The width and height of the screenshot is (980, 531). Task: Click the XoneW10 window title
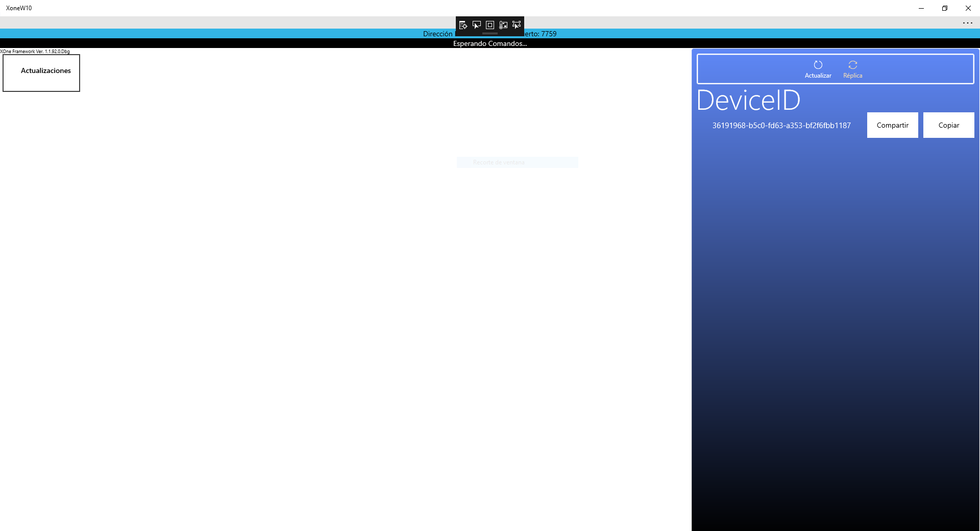click(x=19, y=8)
